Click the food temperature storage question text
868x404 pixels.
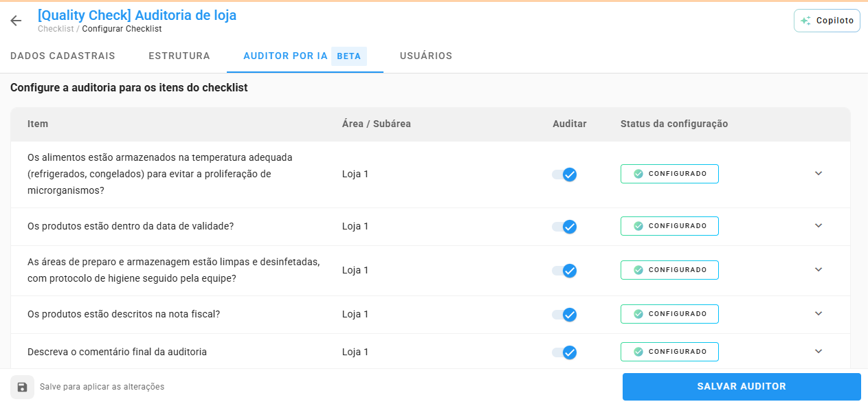click(160, 174)
